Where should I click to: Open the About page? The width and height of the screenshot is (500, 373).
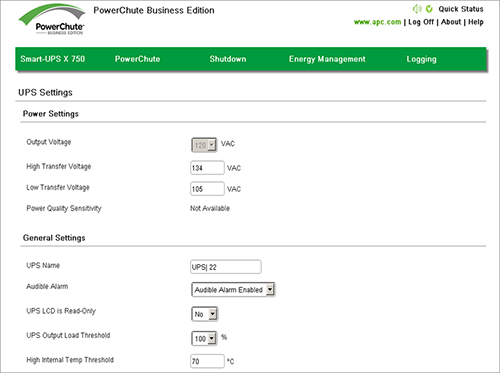(451, 22)
